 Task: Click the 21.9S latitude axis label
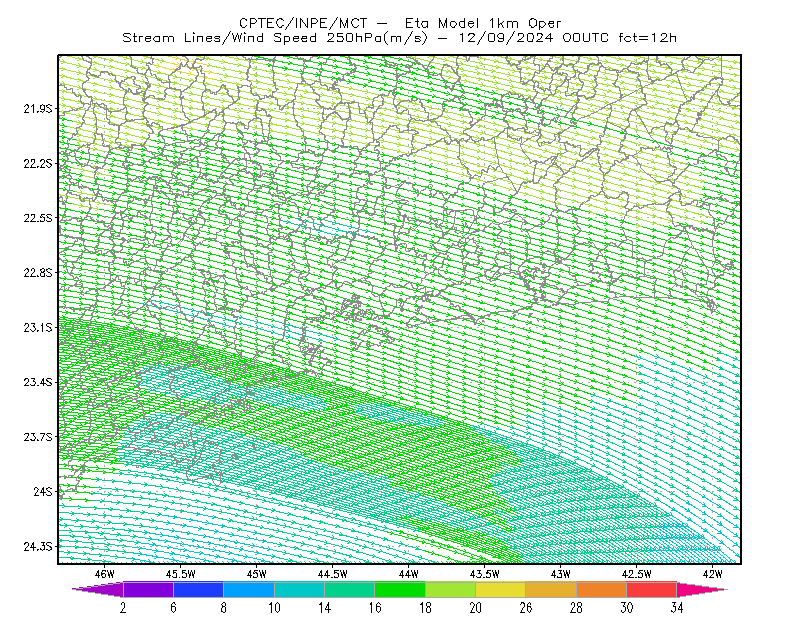(37, 108)
